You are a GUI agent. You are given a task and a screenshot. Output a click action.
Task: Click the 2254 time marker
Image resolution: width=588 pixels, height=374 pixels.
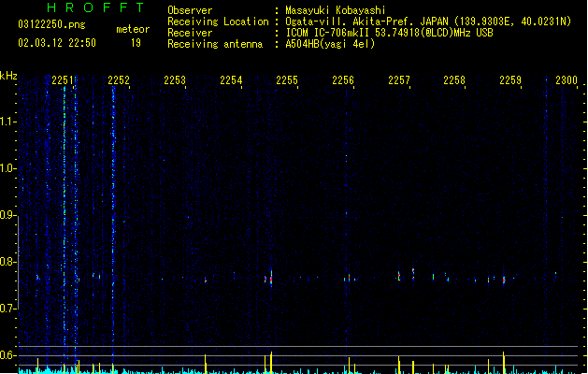231,80
